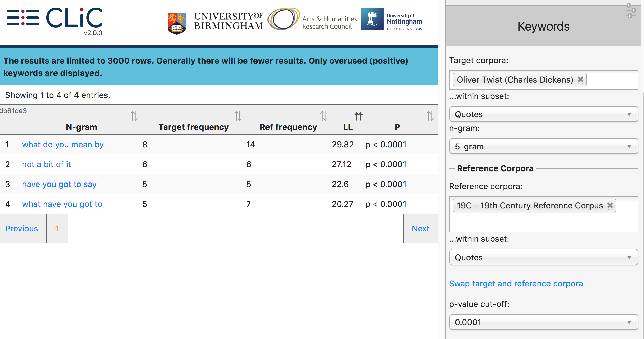
Task: Select LL value 27.12
Action: pyautogui.click(x=341, y=164)
